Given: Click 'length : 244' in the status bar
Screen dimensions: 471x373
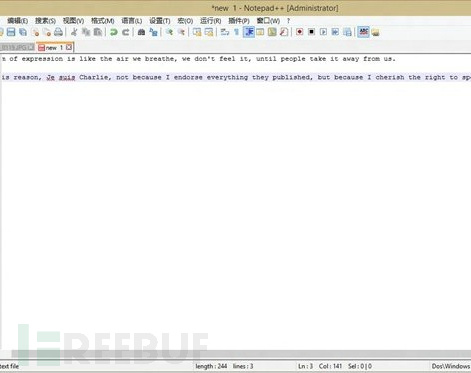Looking at the screenshot, I should (x=211, y=366).
